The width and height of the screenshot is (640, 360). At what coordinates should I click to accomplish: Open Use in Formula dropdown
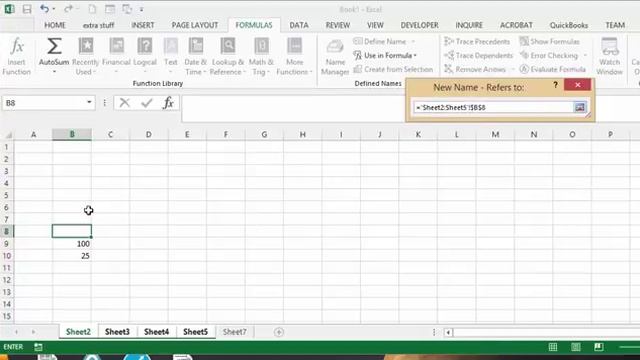pyautogui.click(x=384, y=56)
